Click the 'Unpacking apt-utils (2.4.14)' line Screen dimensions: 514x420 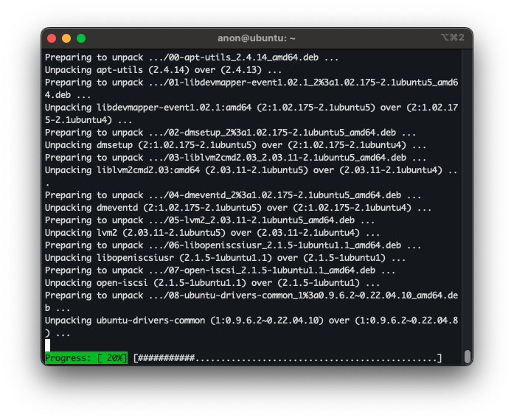[162, 70]
